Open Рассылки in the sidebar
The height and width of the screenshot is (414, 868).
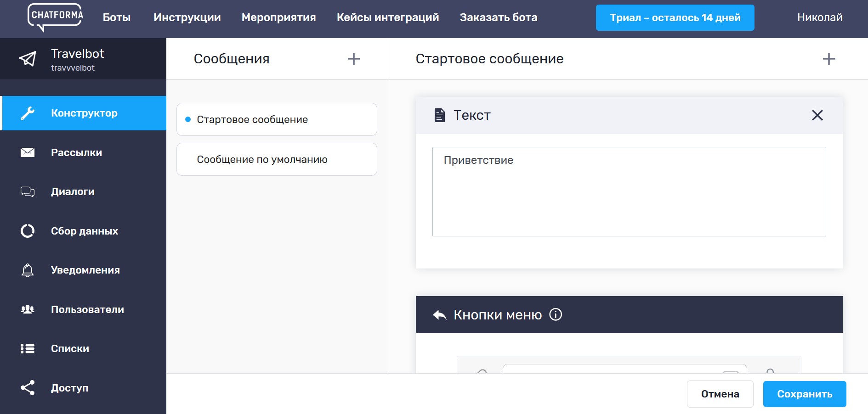pyautogui.click(x=76, y=152)
